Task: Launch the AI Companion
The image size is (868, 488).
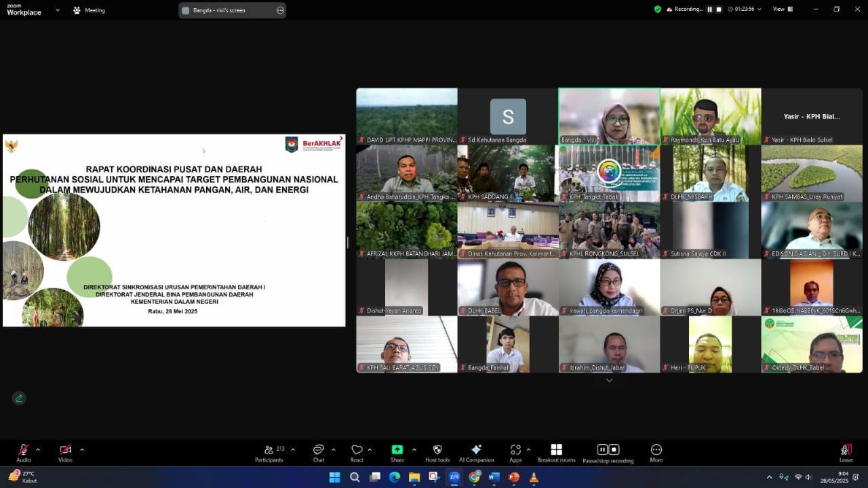Action: (x=476, y=450)
